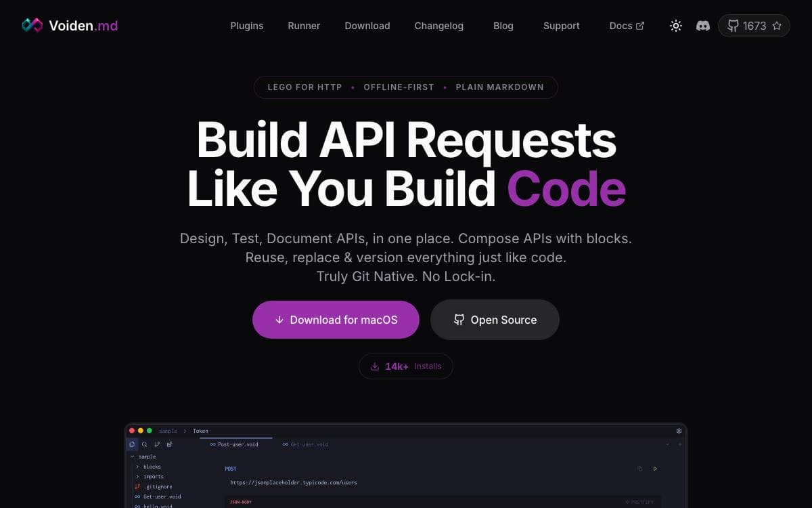Click the POST method label
812x508 pixels.
click(231, 469)
